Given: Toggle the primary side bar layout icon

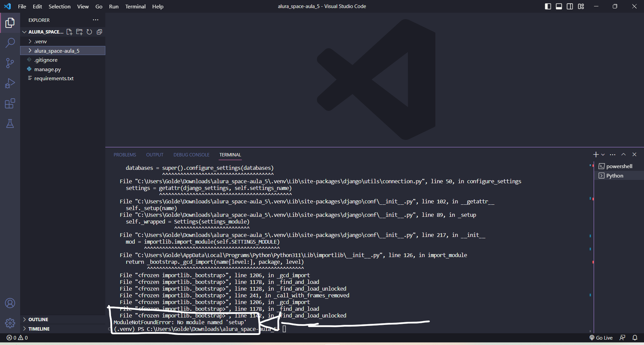Looking at the screenshot, I should 548,6.
